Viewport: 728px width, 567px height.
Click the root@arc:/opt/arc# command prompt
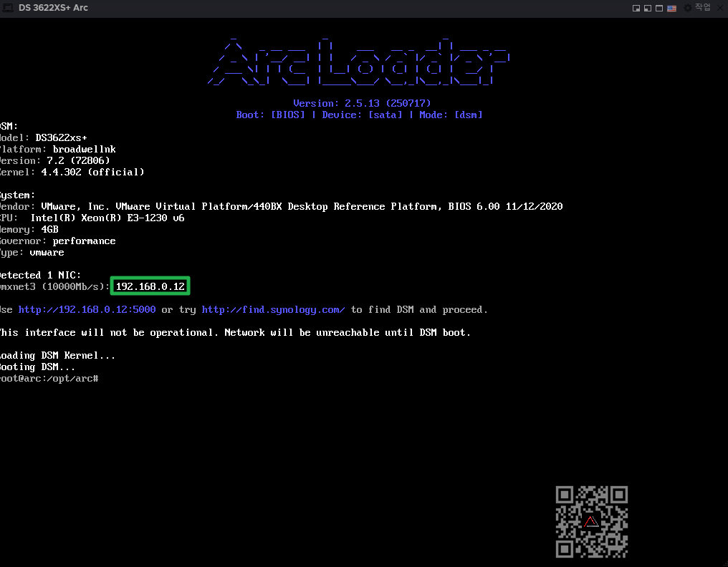coord(49,378)
